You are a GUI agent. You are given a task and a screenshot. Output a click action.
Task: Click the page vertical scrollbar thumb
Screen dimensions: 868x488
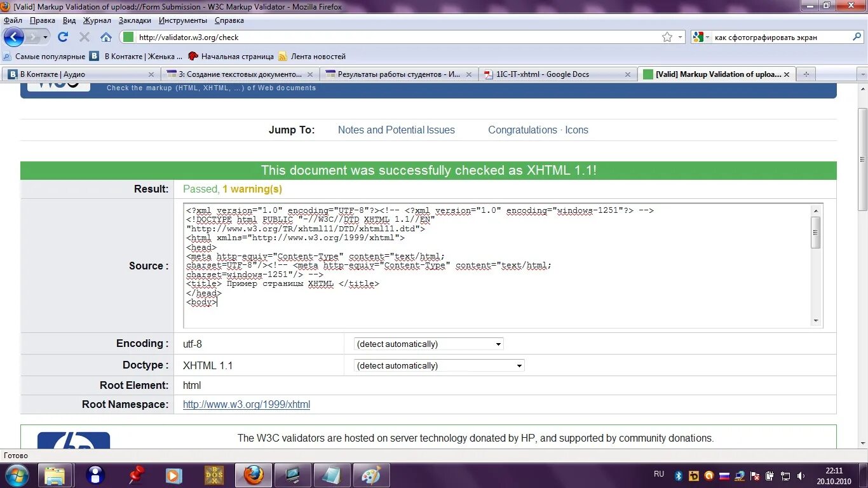[863, 159]
